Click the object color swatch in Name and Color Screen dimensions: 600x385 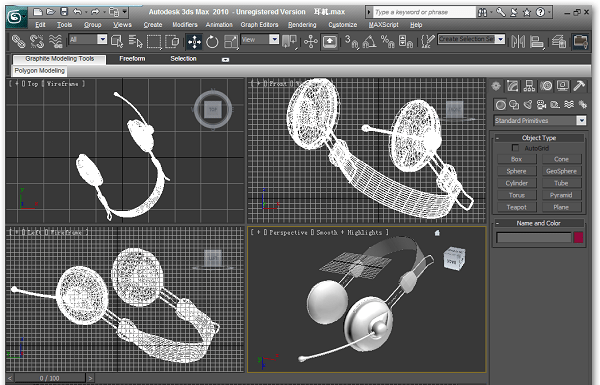pyautogui.click(x=578, y=237)
